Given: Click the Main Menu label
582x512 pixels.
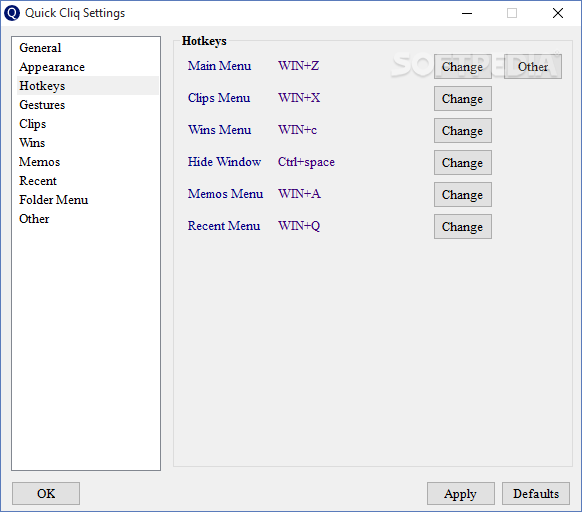Looking at the screenshot, I should click(219, 66).
